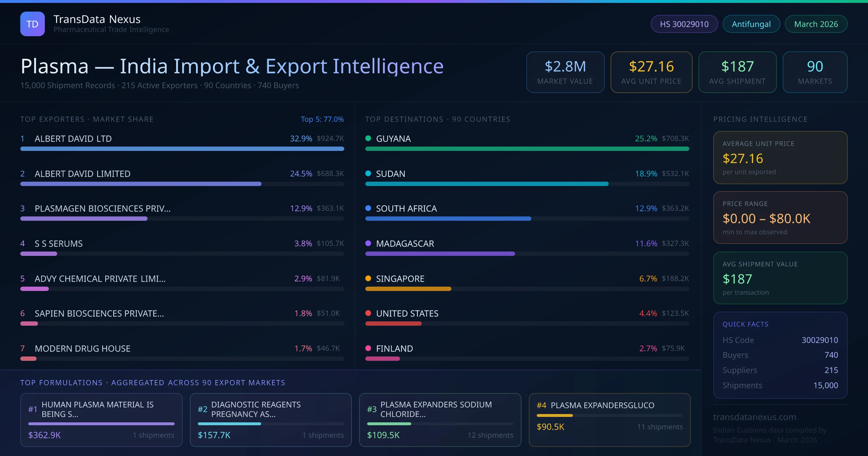Switch to the TOP DESTINATIONS panel header
This screenshot has height=456, width=868.
(438, 119)
